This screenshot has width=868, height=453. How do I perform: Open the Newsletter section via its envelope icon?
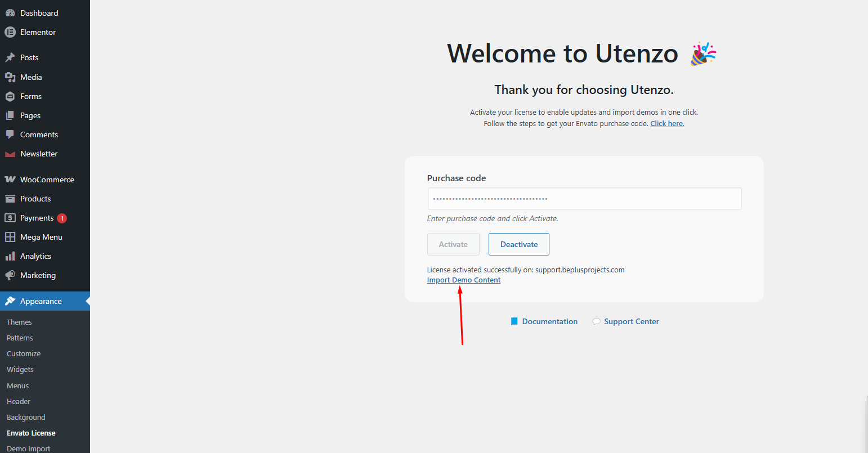[x=10, y=153]
